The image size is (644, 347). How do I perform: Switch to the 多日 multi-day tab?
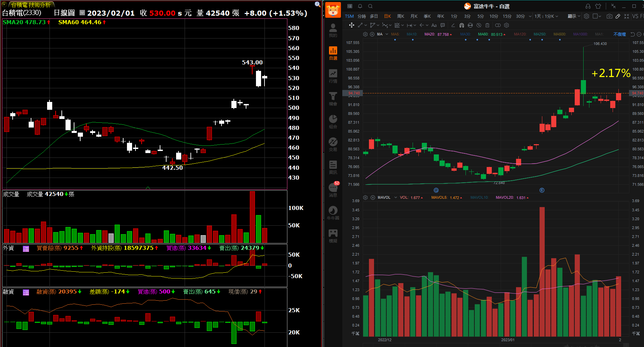coord(374,16)
